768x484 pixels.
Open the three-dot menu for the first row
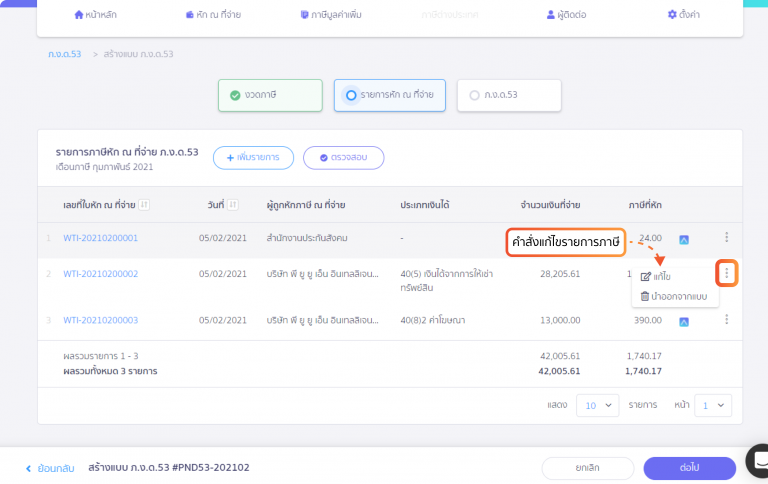tap(726, 238)
